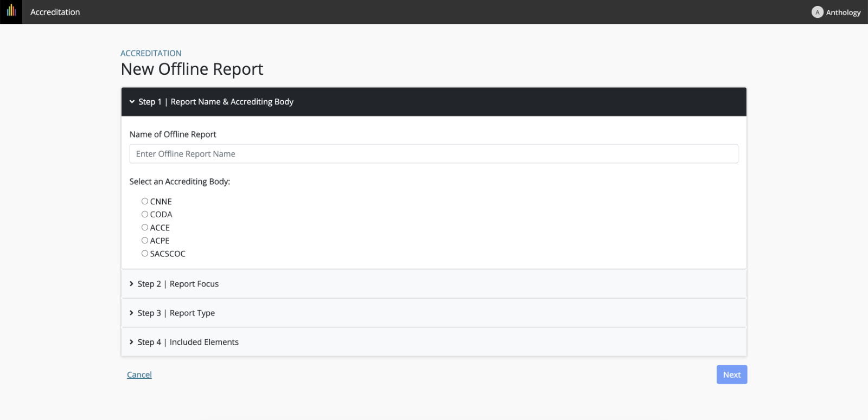Viewport: 868px width, 420px height.
Task: Click the user avatar circle icon
Action: tap(817, 12)
